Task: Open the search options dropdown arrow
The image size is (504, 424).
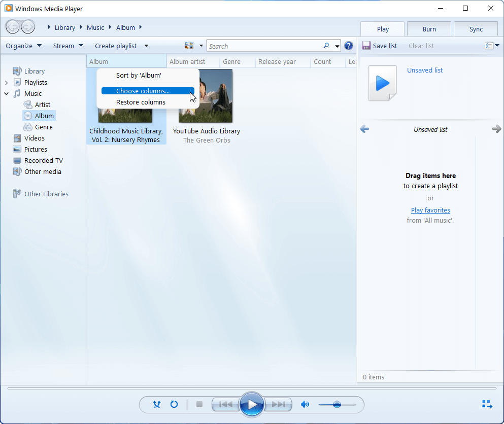Action: pyautogui.click(x=337, y=46)
